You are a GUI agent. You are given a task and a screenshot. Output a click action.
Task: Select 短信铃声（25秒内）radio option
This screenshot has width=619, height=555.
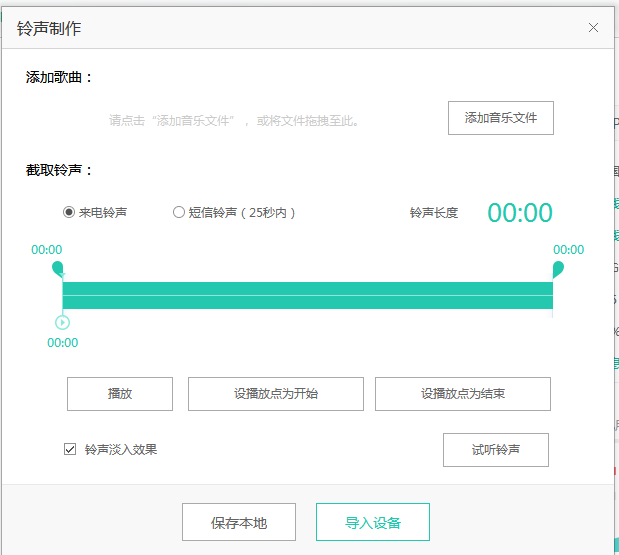point(179,212)
